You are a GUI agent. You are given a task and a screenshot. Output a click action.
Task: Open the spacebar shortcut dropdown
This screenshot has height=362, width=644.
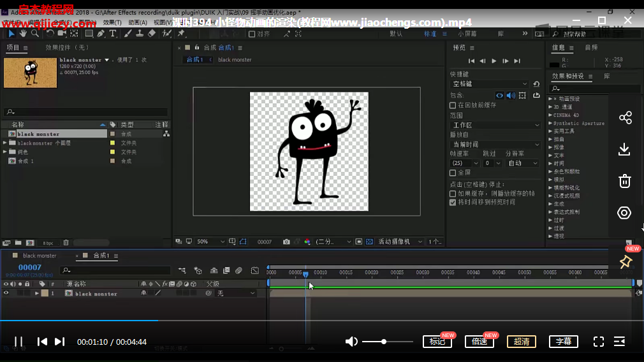(489, 83)
